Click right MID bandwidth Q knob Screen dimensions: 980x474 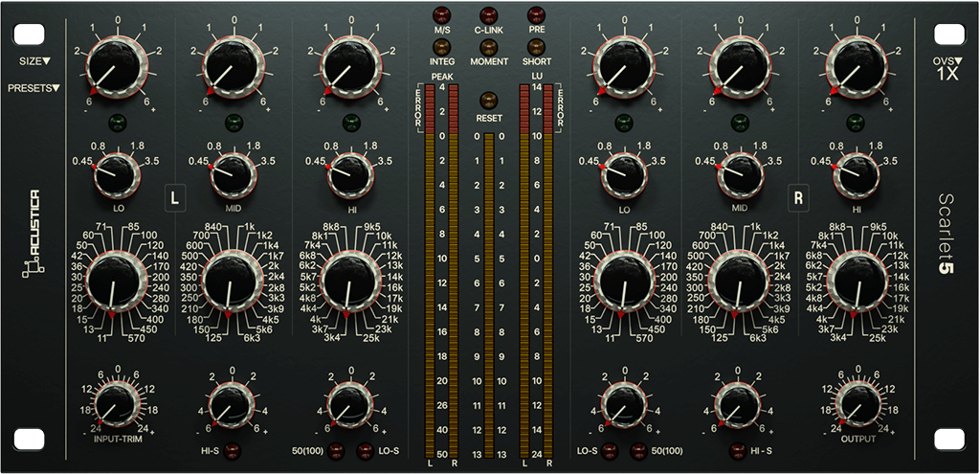[741, 175]
